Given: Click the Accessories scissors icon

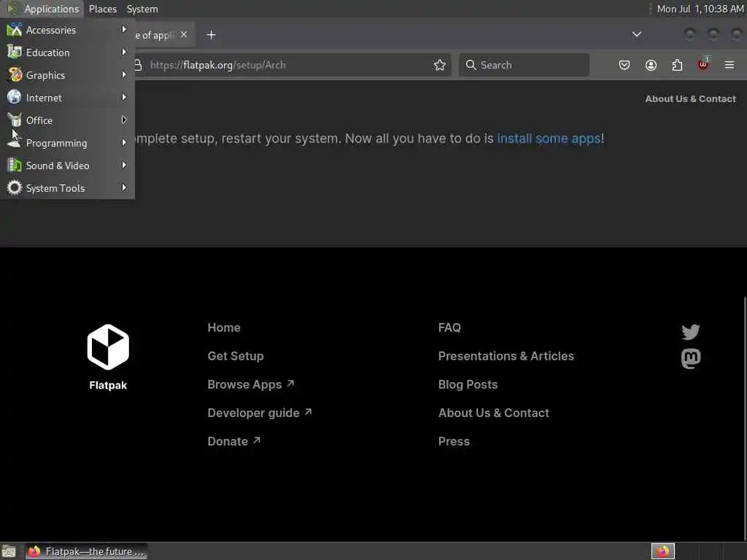Looking at the screenshot, I should tap(15, 29).
